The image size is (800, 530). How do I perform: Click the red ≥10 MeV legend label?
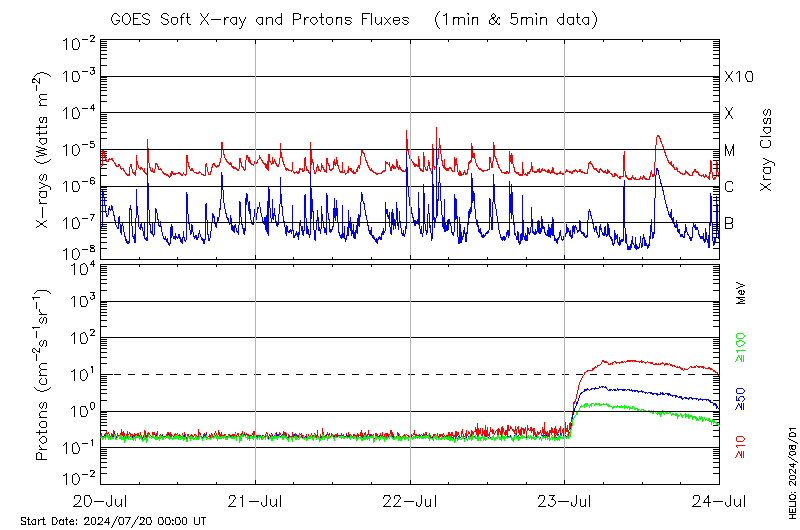(741, 447)
